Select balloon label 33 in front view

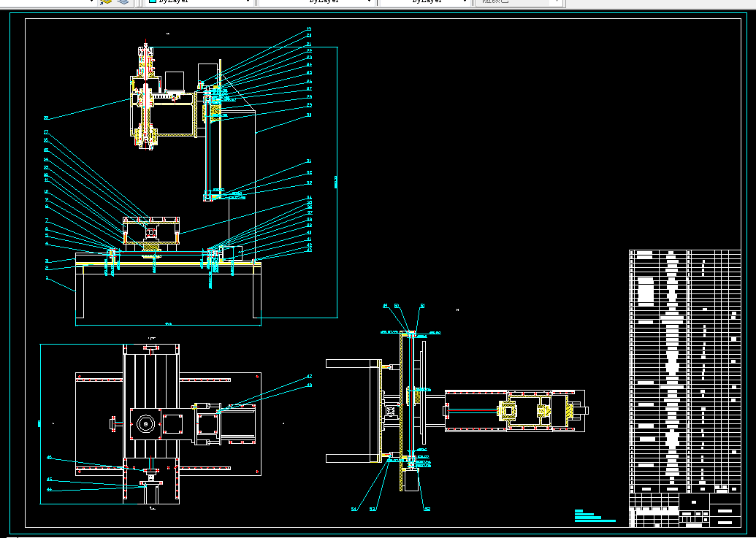click(x=308, y=182)
